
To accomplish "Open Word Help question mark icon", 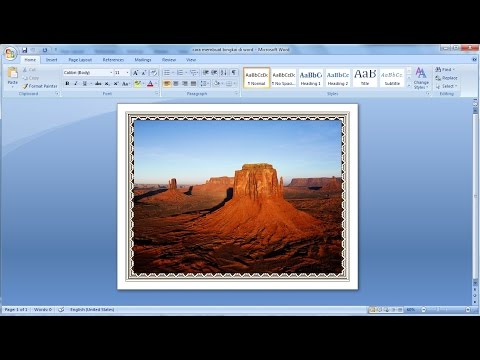I will pyautogui.click(x=475, y=59).
